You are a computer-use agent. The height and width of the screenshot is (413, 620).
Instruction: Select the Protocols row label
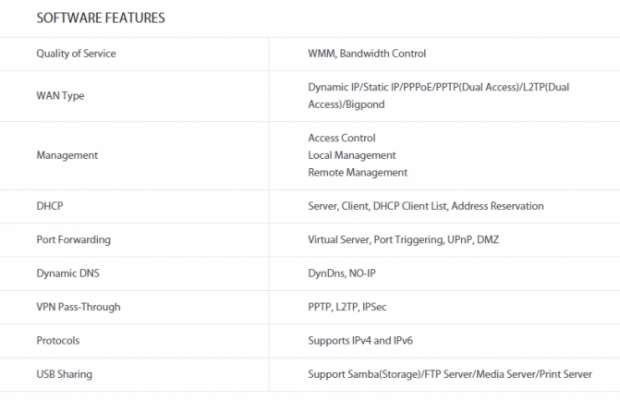click(58, 341)
